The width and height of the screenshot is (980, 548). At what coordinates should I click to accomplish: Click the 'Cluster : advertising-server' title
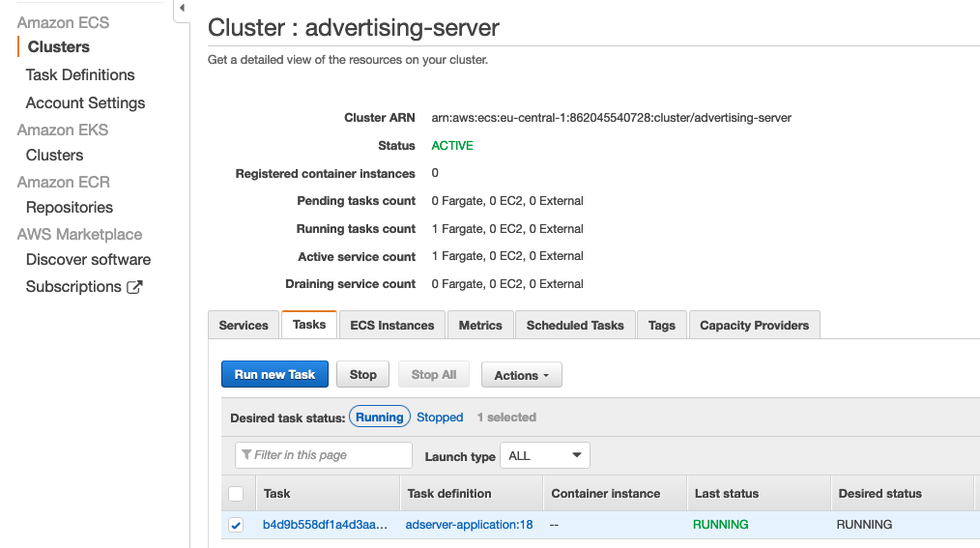[354, 27]
